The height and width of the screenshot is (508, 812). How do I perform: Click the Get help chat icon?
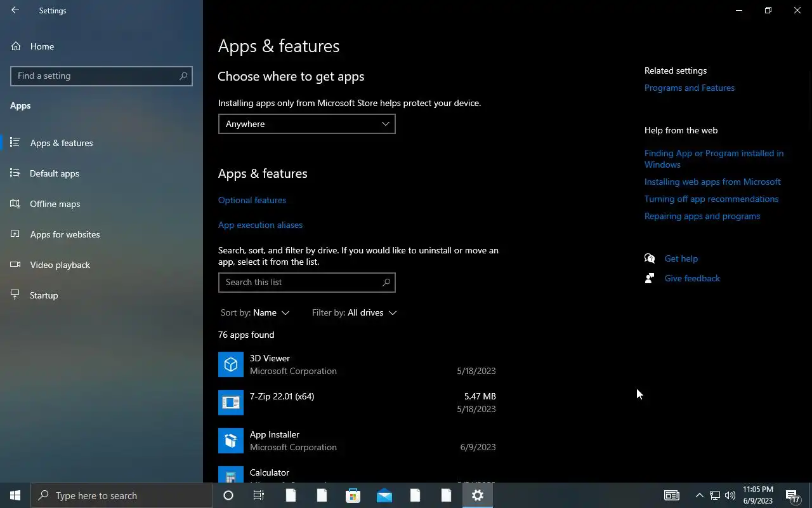tap(650, 258)
